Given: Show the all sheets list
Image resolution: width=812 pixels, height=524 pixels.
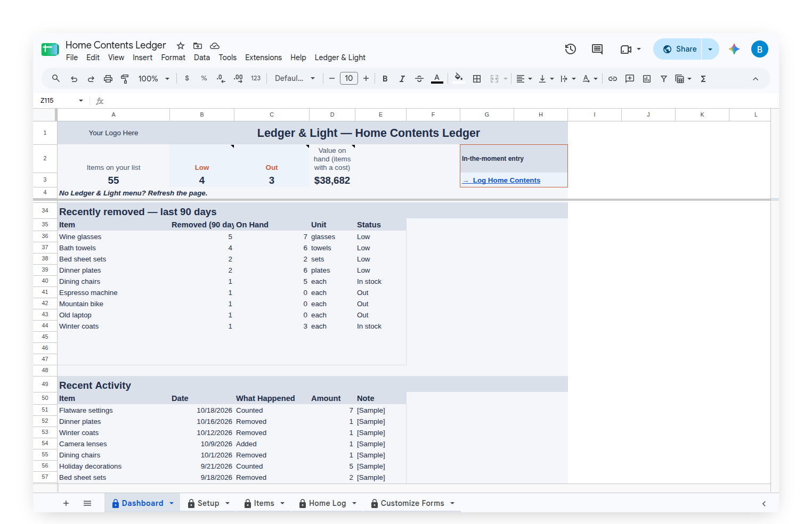Looking at the screenshot, I should point(87,503).
